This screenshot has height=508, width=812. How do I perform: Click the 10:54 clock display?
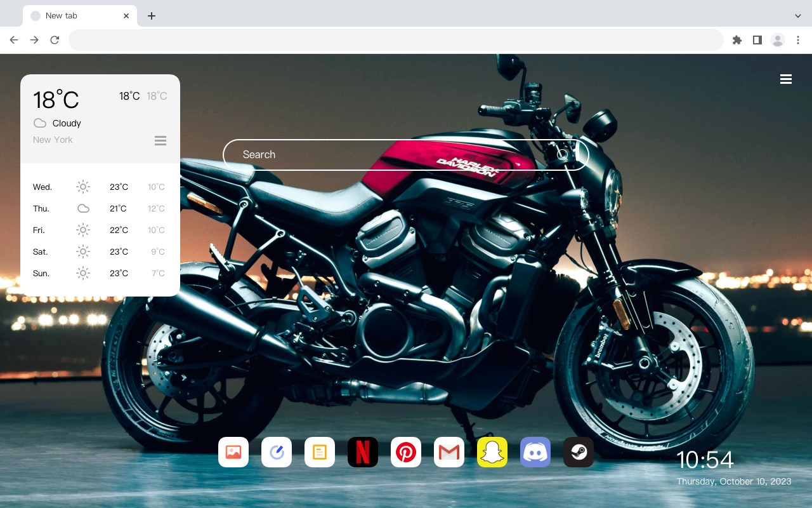[705, 460]
